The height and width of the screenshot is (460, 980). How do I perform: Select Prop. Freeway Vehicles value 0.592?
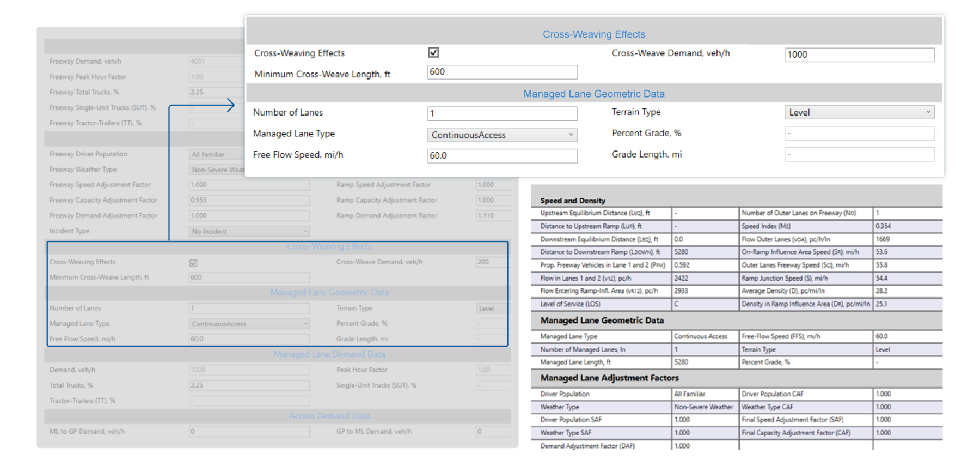click(x=682, y=265)
